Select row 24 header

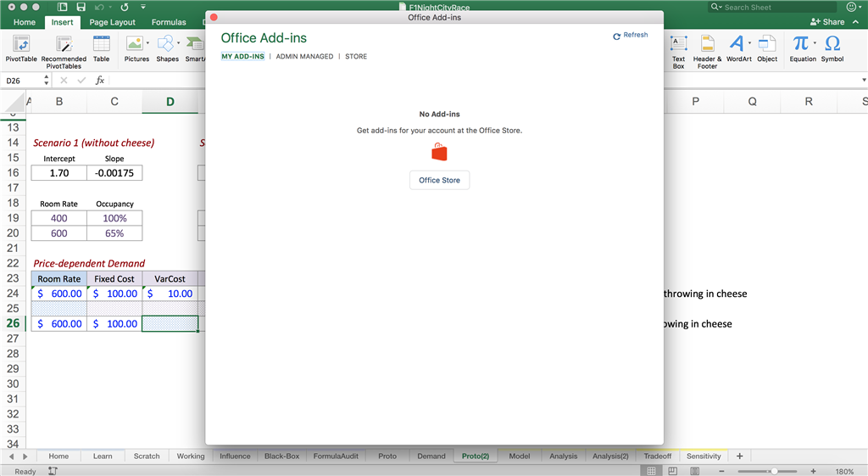click(x=13, y=293)
